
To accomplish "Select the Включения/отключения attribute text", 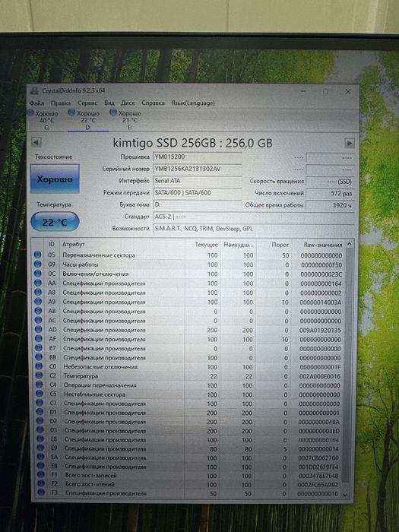I will point(96,274).
